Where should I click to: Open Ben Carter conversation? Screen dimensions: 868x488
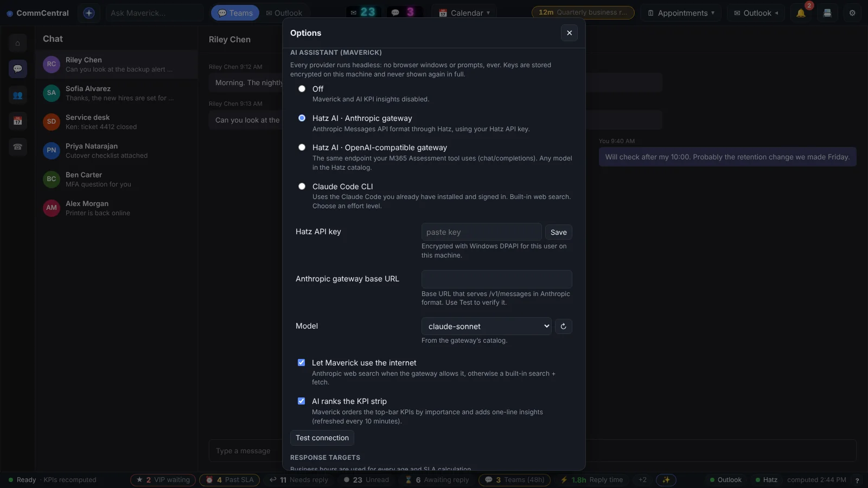[117, 179]
